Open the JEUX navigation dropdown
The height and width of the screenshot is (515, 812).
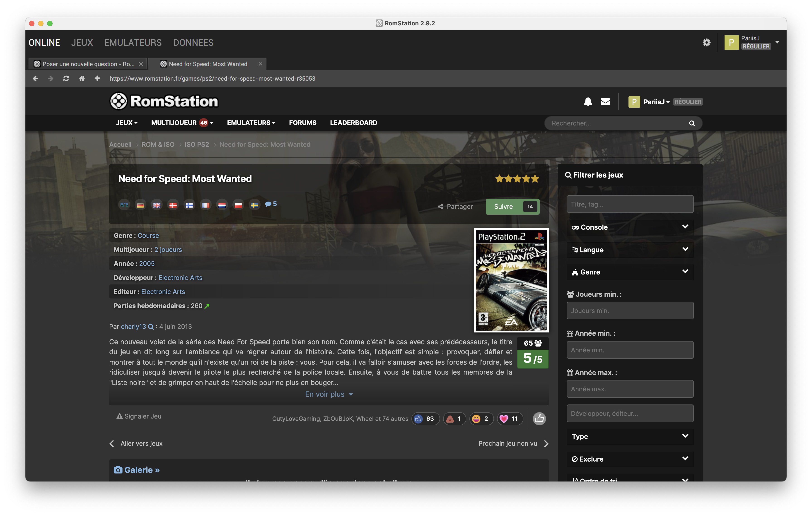(126, 123)
